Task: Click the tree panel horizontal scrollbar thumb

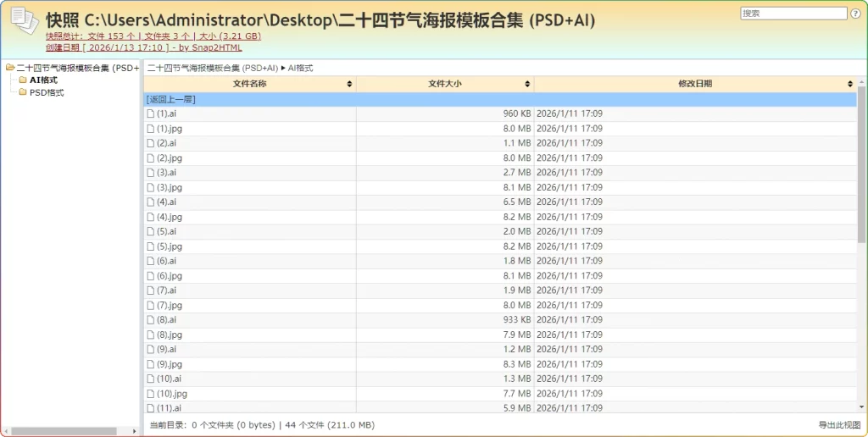Action: pyautogui.click(x=64, y=431)
